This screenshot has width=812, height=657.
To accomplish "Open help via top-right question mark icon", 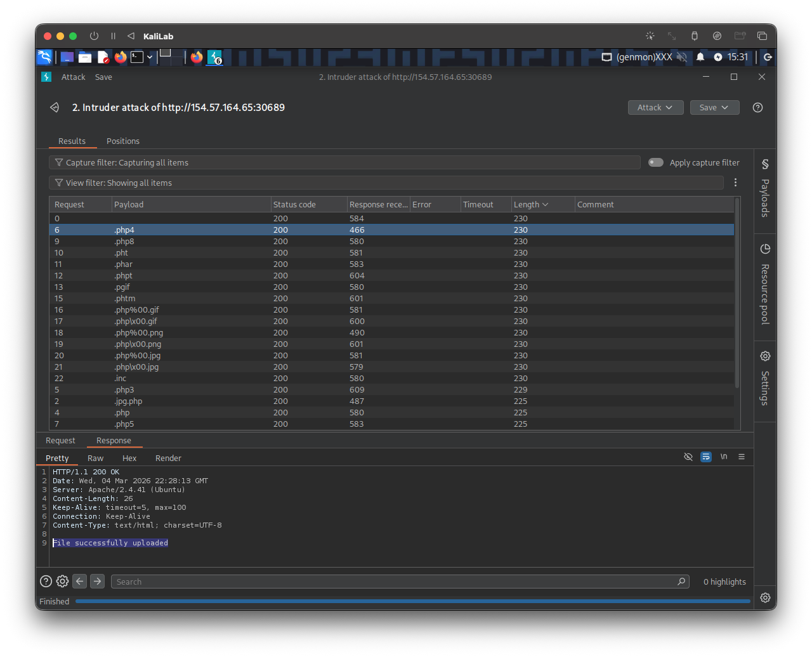I will pos(757,108).
